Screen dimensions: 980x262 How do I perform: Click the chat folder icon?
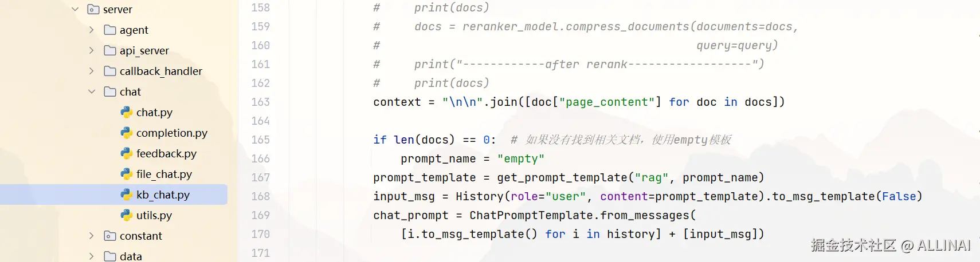[110, 92]
